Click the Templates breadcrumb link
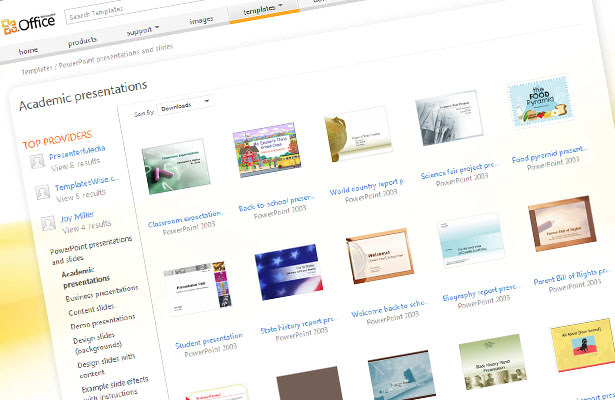615x400 pixels. 34,71
